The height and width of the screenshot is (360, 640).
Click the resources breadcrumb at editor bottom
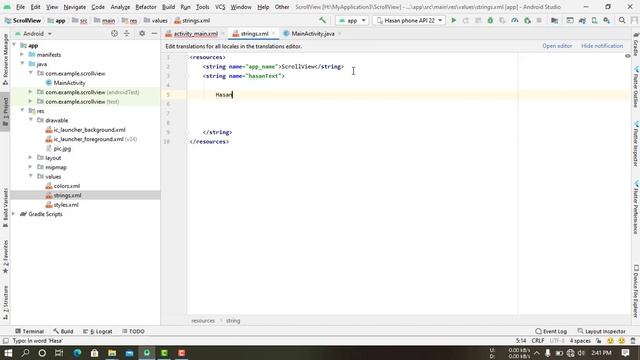(203, 321)
